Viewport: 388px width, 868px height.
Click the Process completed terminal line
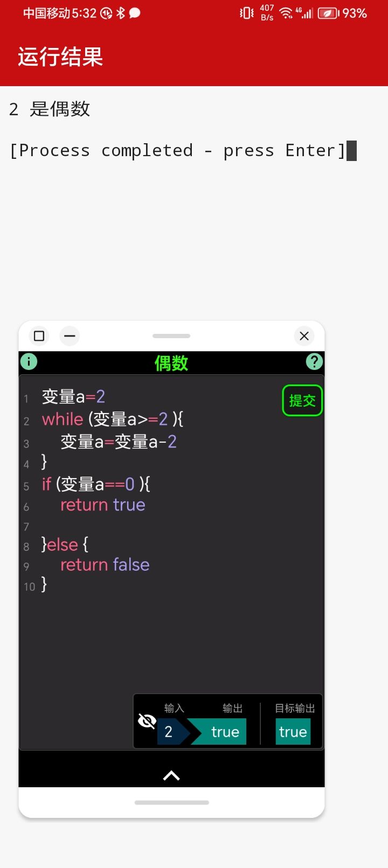178,151
